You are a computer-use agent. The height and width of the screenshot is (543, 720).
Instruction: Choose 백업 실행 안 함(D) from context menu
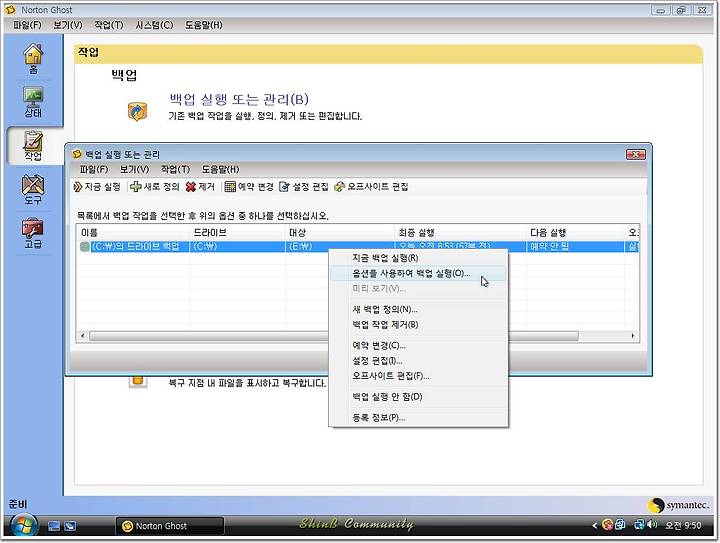point(418,397)
